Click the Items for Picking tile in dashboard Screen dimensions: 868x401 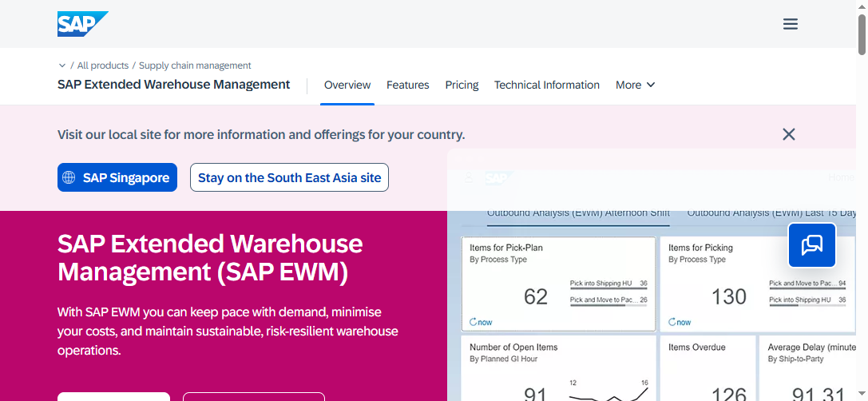758,284
